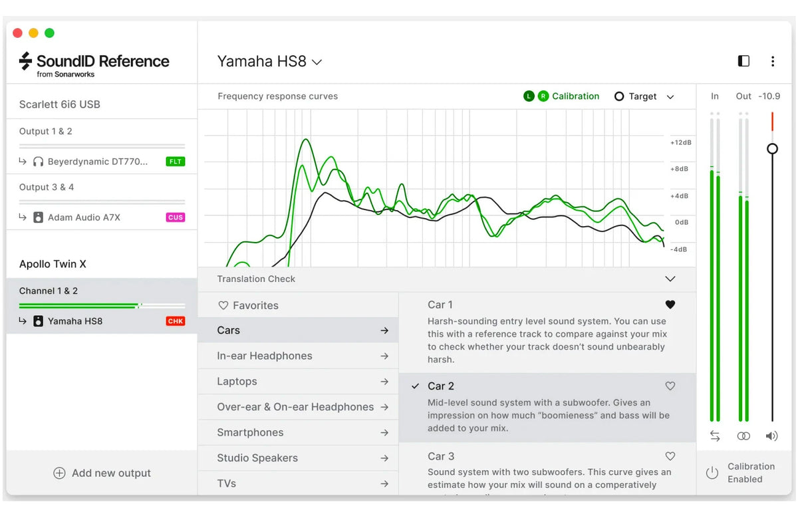Open the TVs category
The width and height of the screenshot is (798, 532).
tap(298, 483)
